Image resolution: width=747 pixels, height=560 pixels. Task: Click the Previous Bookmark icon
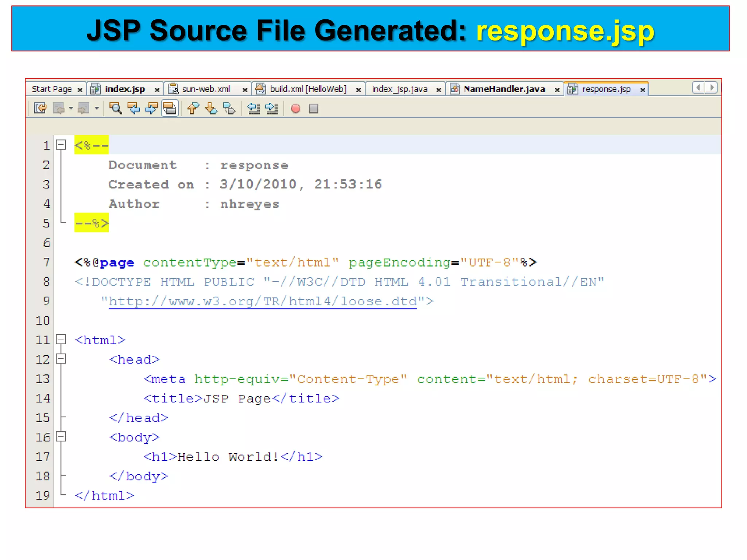coord(193,108)
